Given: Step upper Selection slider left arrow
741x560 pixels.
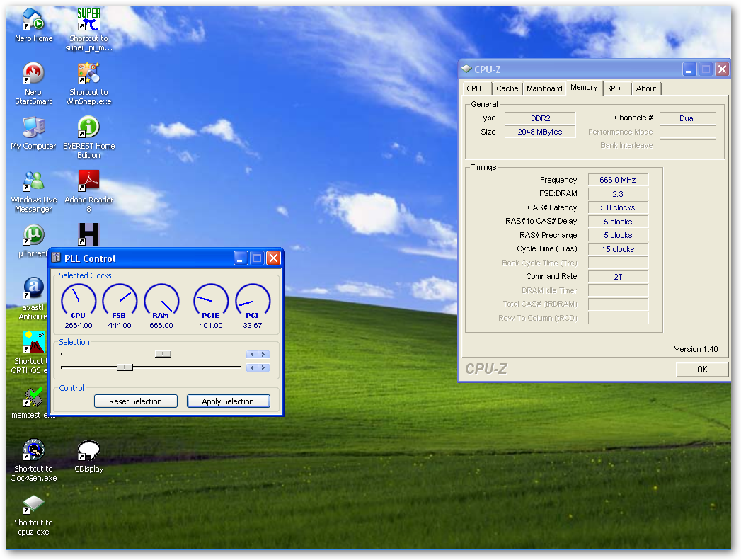Looking at the screenshot, I should [x=252, y=355].
